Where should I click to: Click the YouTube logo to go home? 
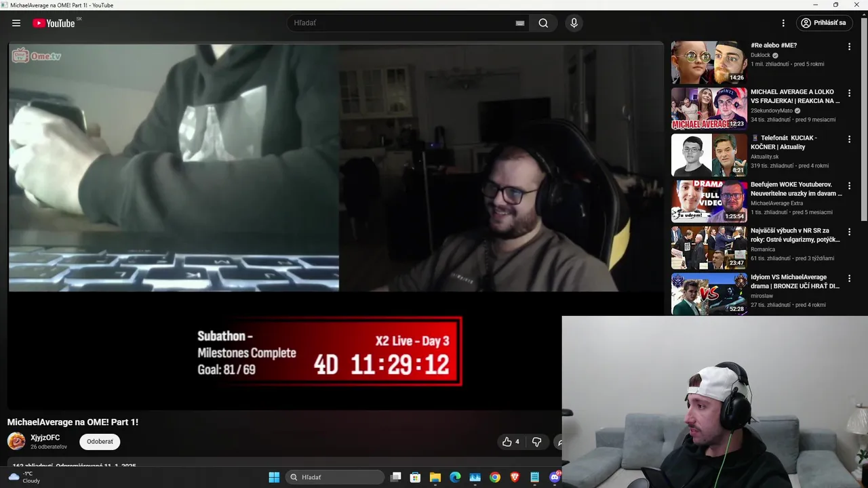54,23
